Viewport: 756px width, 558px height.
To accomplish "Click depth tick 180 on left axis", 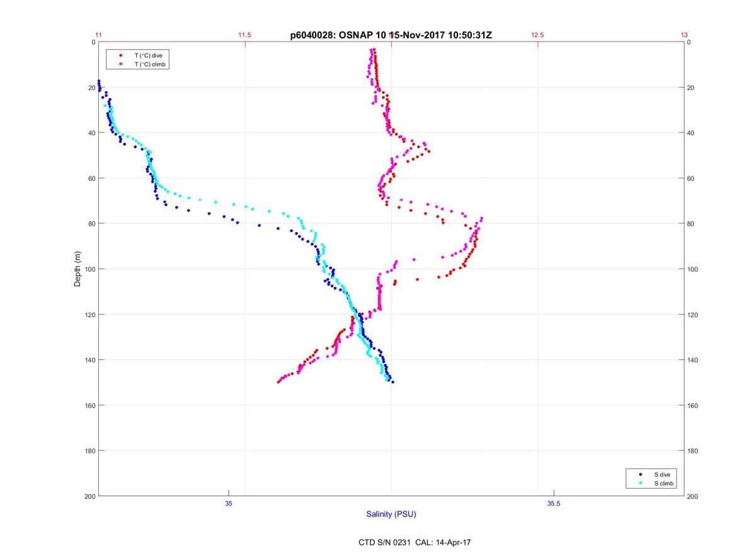I will click(x=90, y=451).
